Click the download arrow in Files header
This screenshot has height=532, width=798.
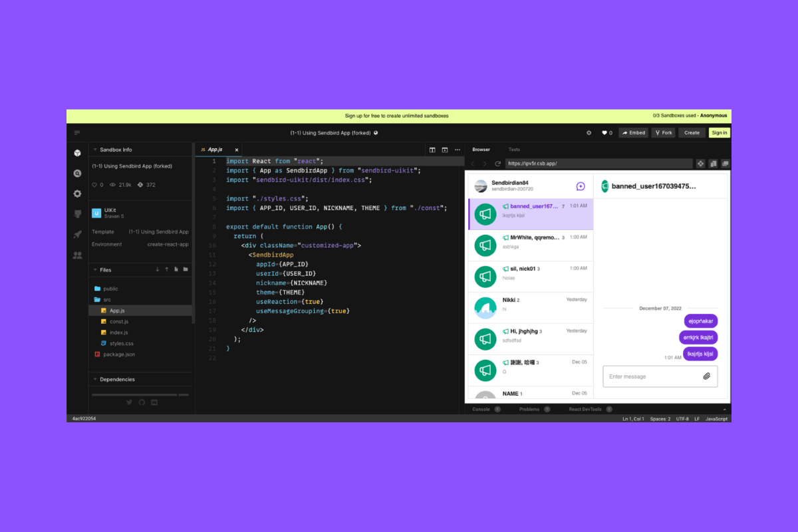[158, 269]
